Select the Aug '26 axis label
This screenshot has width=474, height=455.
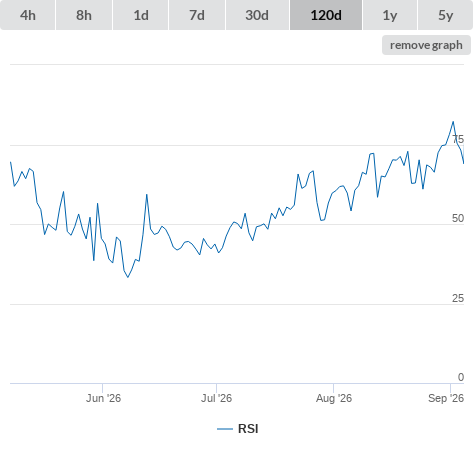(334, 398)
